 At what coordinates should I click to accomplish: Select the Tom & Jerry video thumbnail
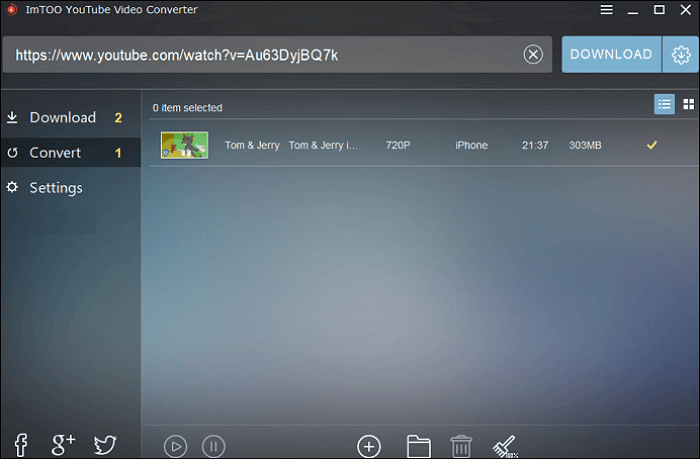pos(185,145)
